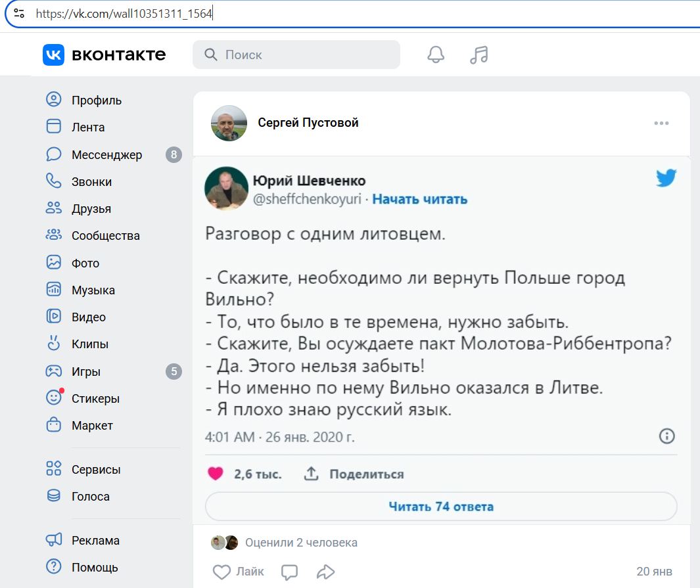Open the music player icon in header
The height and width of the screenshot is (588, 700).
click(x=478, y=55)
